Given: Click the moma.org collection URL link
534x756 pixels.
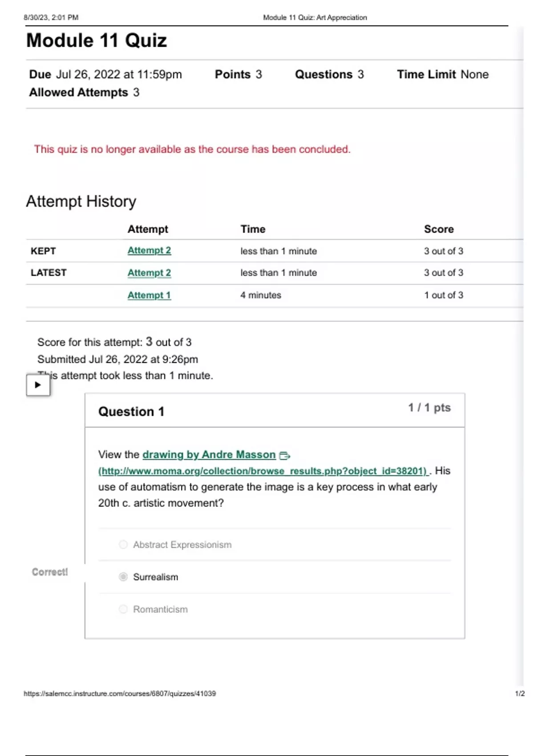Looking at the screenshot, I should point(263,471).
